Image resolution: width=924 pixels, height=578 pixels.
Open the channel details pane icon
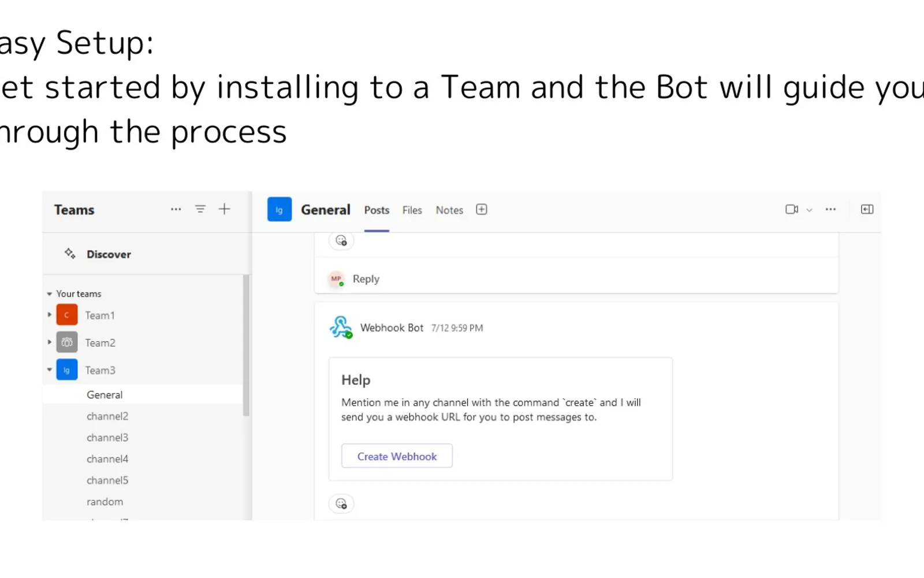tap(867, 209)
